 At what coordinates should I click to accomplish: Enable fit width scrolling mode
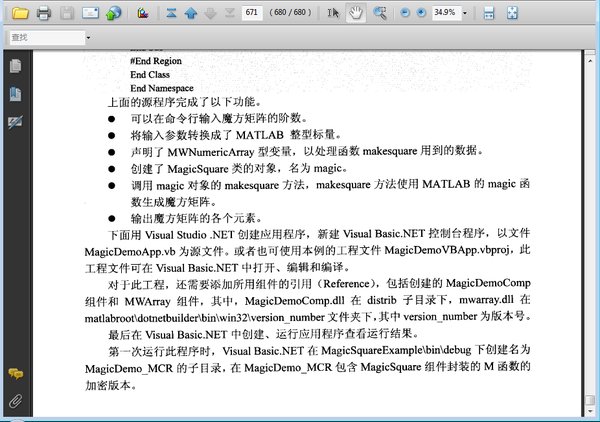pyautogui.click(x=489, y=13)
